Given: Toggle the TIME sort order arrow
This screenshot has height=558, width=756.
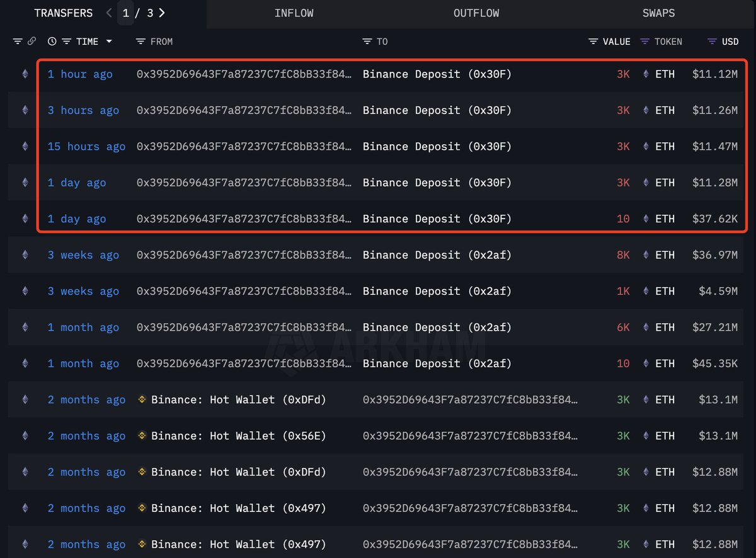Looking at the screenshot, I should tap(109, 42).
